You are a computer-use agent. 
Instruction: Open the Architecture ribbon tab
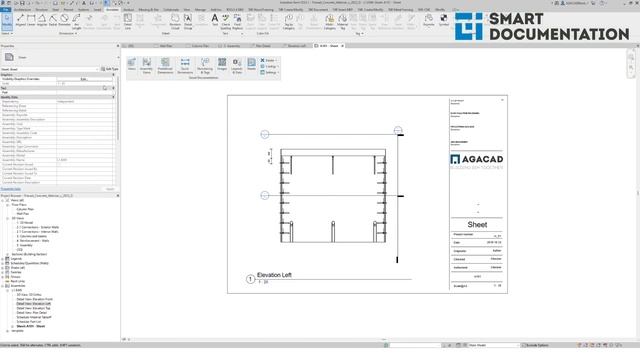(22, 9)
